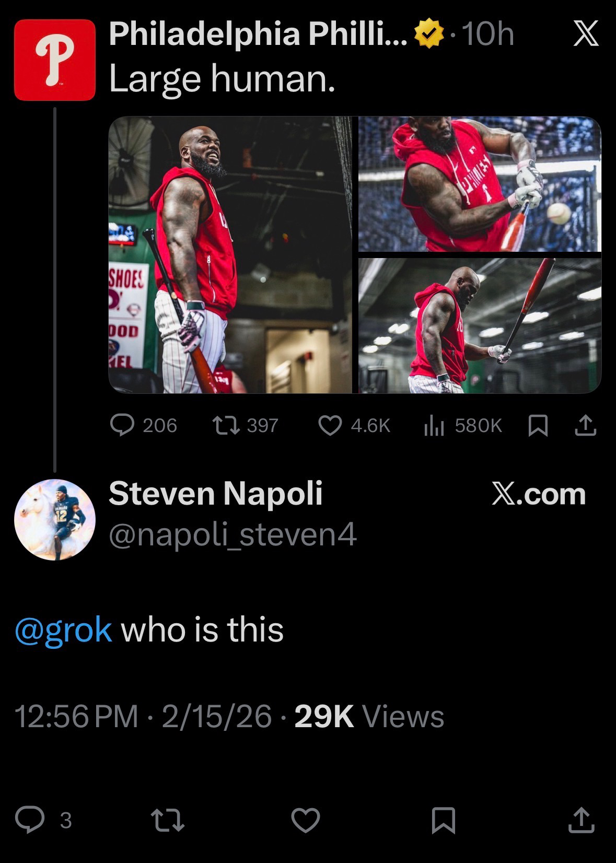
Task: Open the @napoli_steven4 handle
Action: [x=233, y=534]
